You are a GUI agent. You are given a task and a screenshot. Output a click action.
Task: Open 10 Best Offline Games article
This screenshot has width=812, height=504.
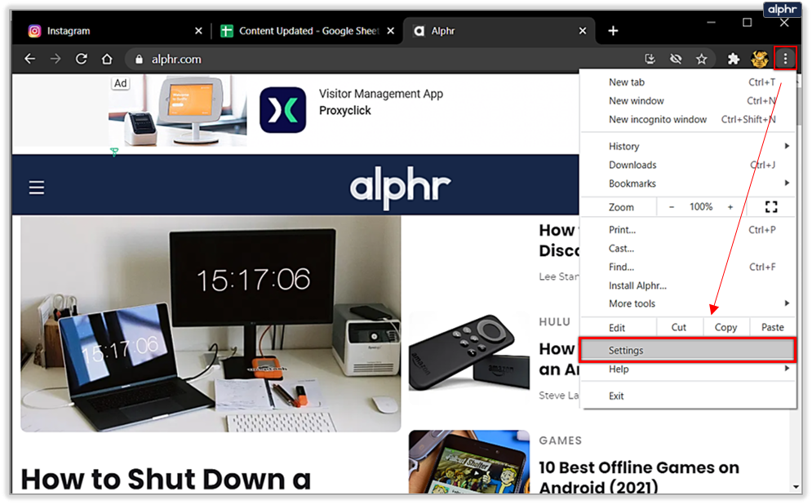tap(639, 478)
